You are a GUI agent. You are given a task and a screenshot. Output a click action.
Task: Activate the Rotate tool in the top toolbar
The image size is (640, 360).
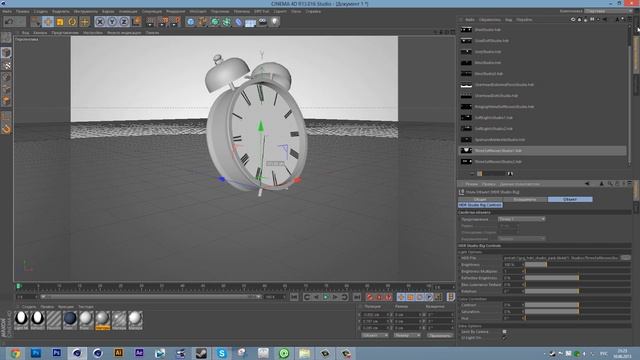(x=72, y=22)
